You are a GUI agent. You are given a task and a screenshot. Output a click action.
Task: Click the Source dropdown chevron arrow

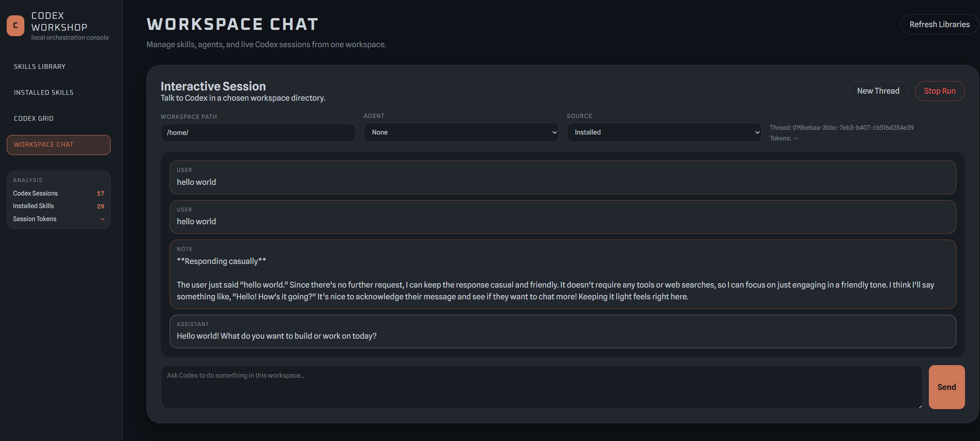coord(757,133)
